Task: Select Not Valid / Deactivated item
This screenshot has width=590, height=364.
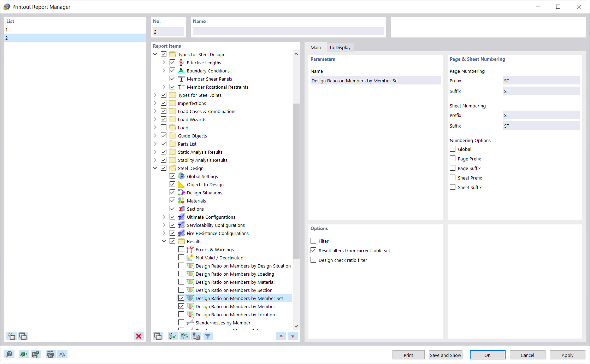Action: [219, 258]
